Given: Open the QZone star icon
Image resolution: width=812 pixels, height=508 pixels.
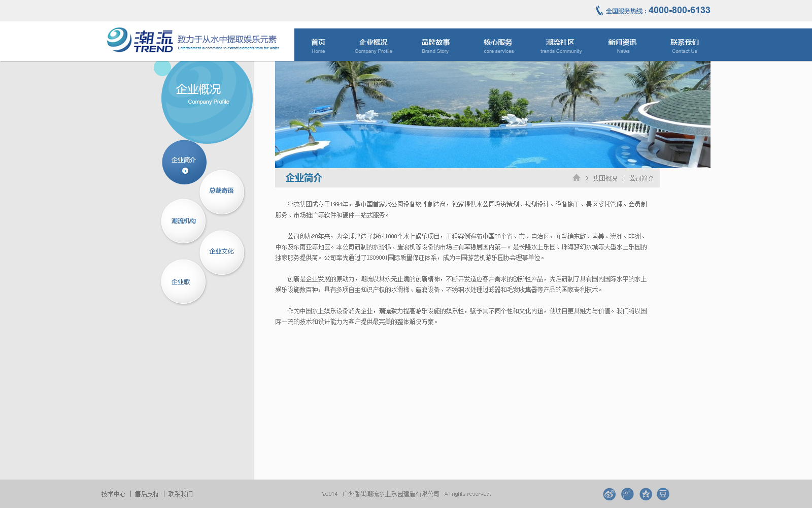Looking at the screenshot, I should [646, 494].
